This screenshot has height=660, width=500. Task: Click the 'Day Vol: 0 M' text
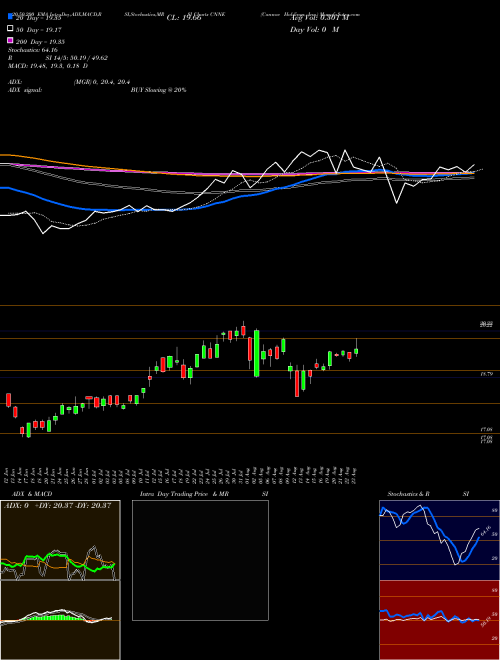pyautogui.click(x=314, y=30)
